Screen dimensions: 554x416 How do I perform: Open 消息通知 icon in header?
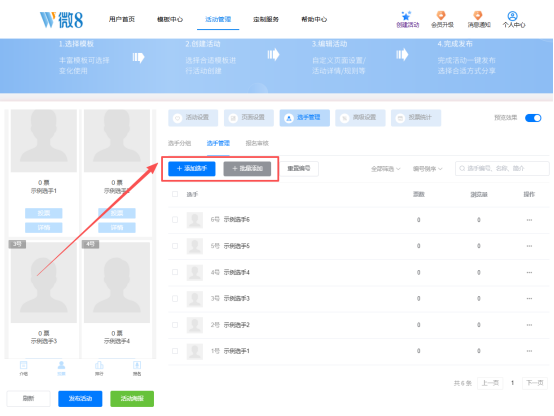tap(478, 16)
